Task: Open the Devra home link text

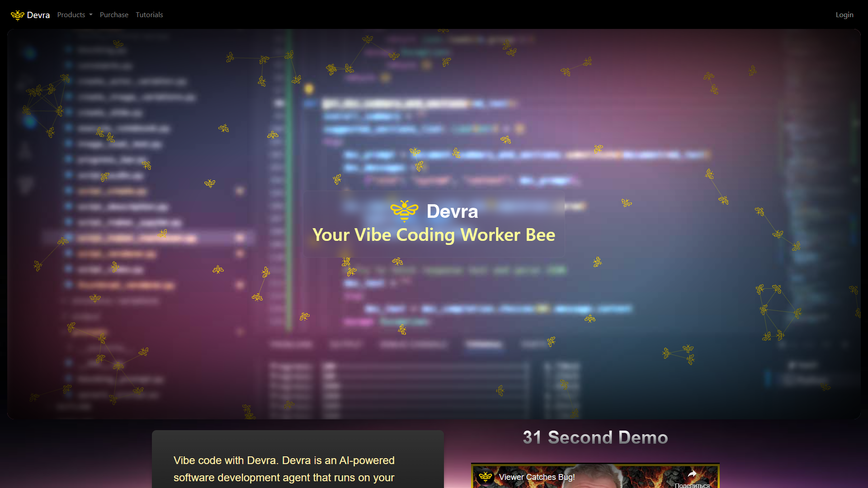Action: click(x=38, y=15)
